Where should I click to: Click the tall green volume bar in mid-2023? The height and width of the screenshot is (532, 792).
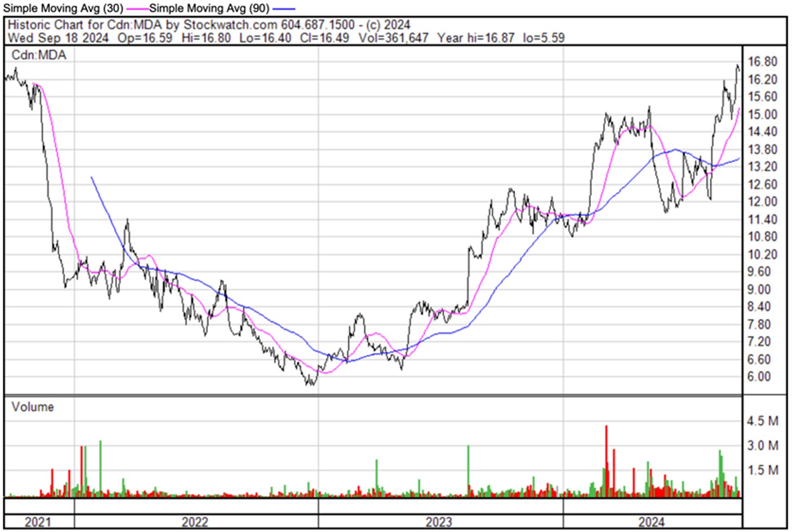coord(468,471)
